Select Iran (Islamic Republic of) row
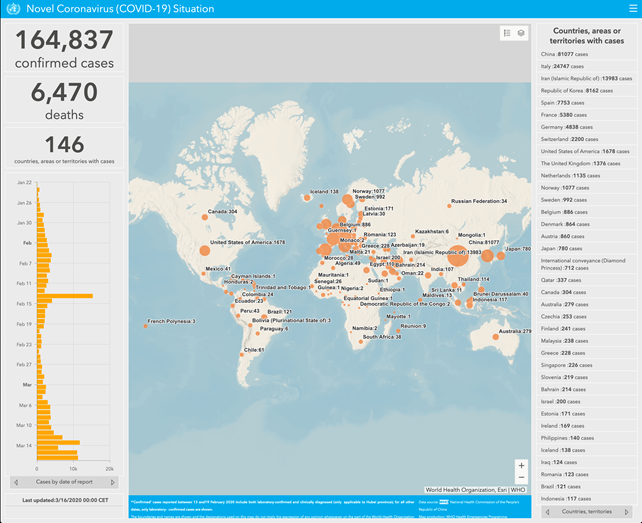This screenshot has height=523, width=642. 587,78
